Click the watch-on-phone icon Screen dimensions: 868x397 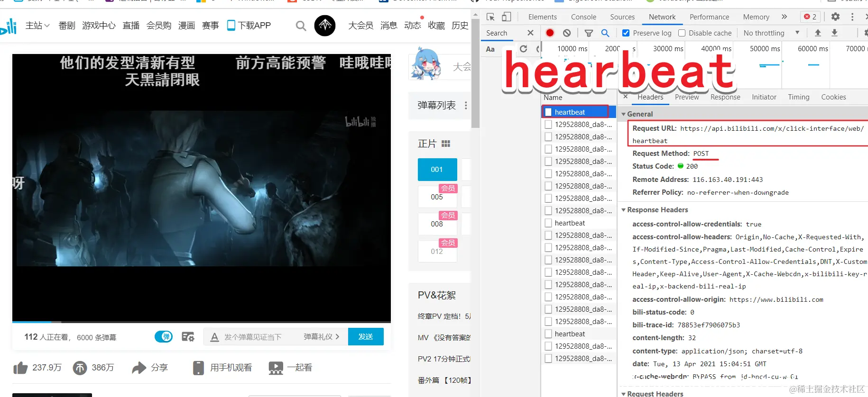coord(198,368)
